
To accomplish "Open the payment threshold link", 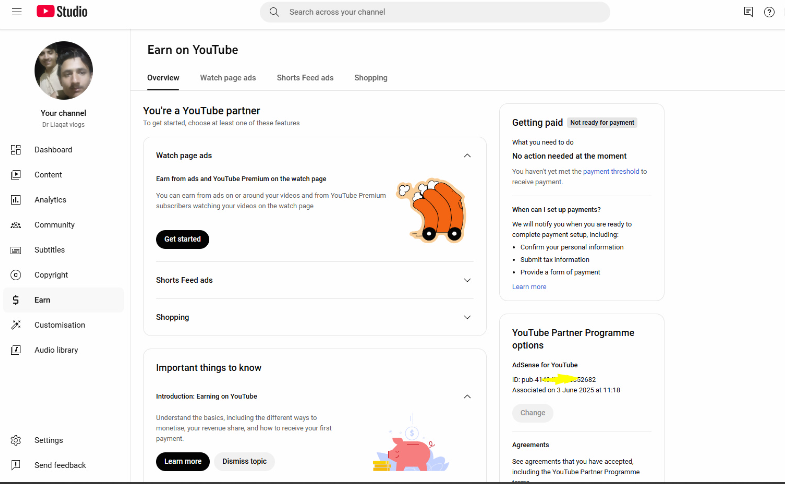I will click(x=611, y=171).
